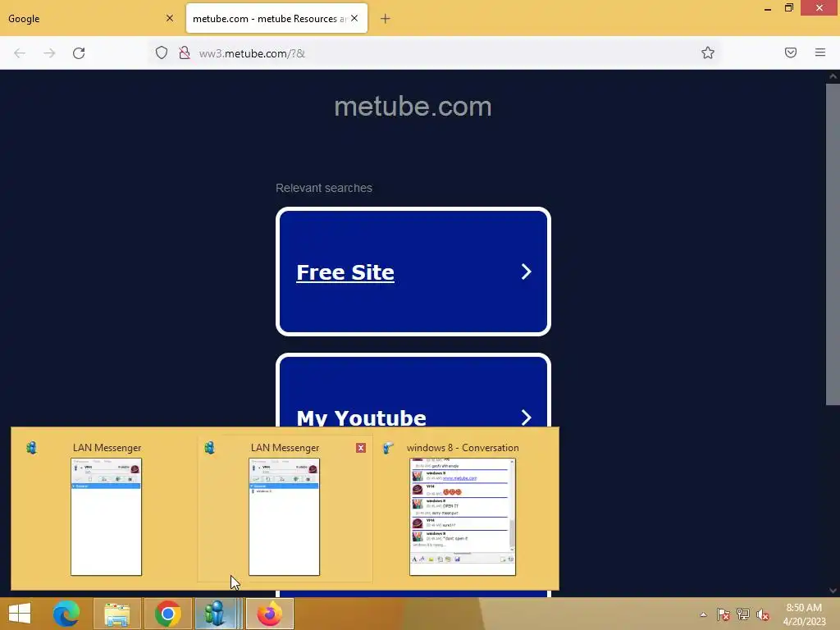The height and width of the screenshot is (630, 840).
Task: Click the metube.com page heading
Action: click(x=413, y=107)
